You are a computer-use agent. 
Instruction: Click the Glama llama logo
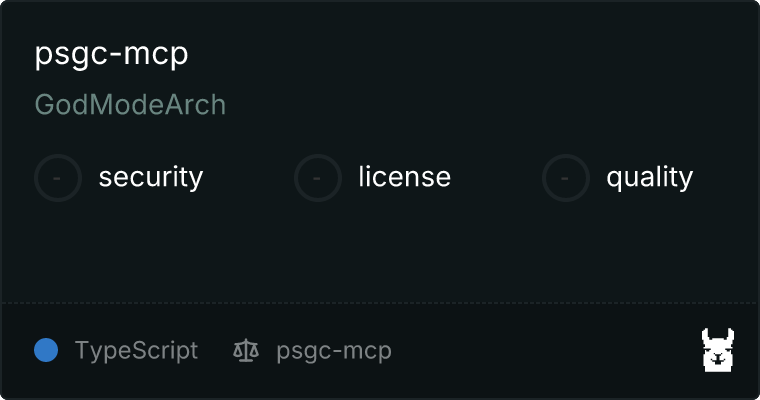coord(718,350)
